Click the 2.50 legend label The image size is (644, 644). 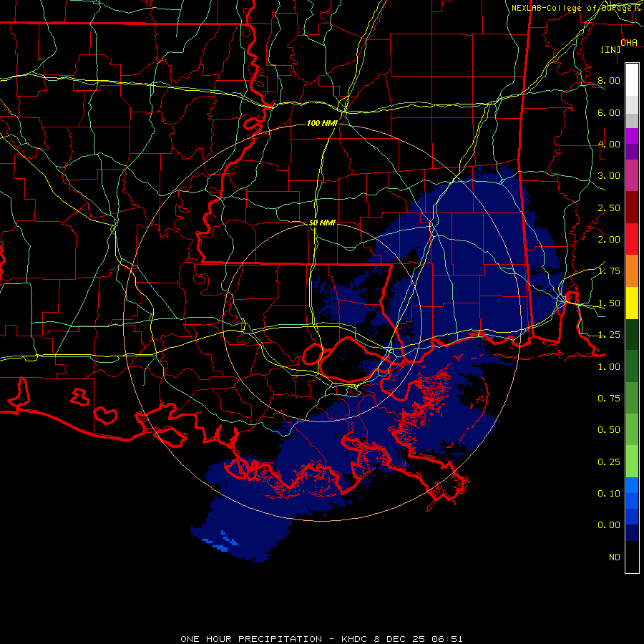tap(609, 208)
